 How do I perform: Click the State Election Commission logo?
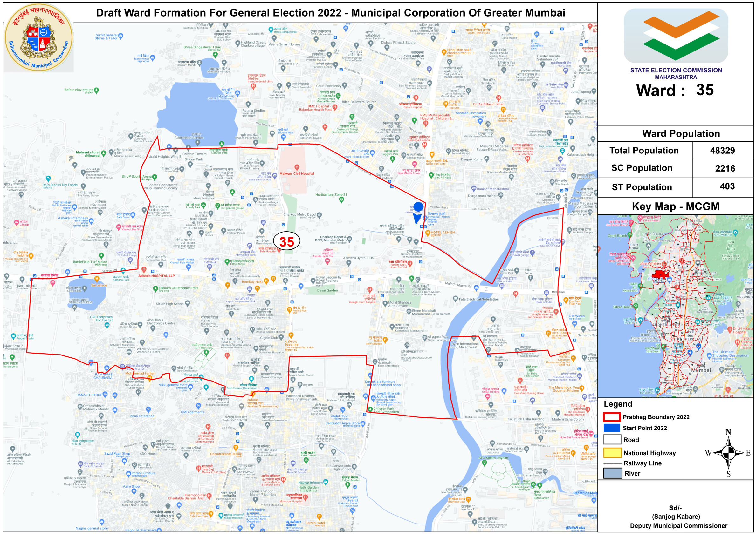point(676,36)
